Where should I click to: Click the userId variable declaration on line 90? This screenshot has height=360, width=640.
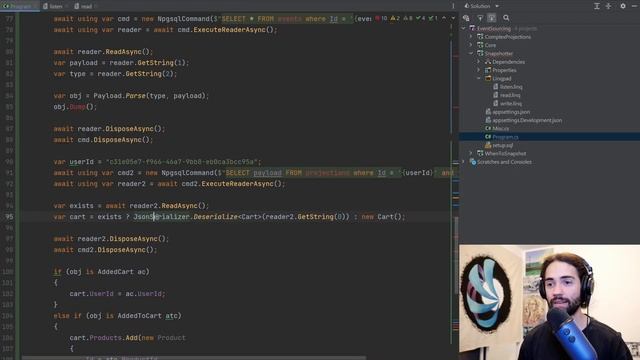point(81,162)
